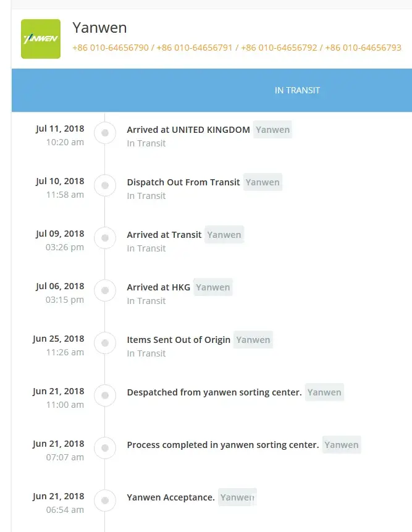412x532 pixels.
Task: Click Yanwen tag beside Arrived at UNITED KINGDOM
Action: tap(272, 130)
